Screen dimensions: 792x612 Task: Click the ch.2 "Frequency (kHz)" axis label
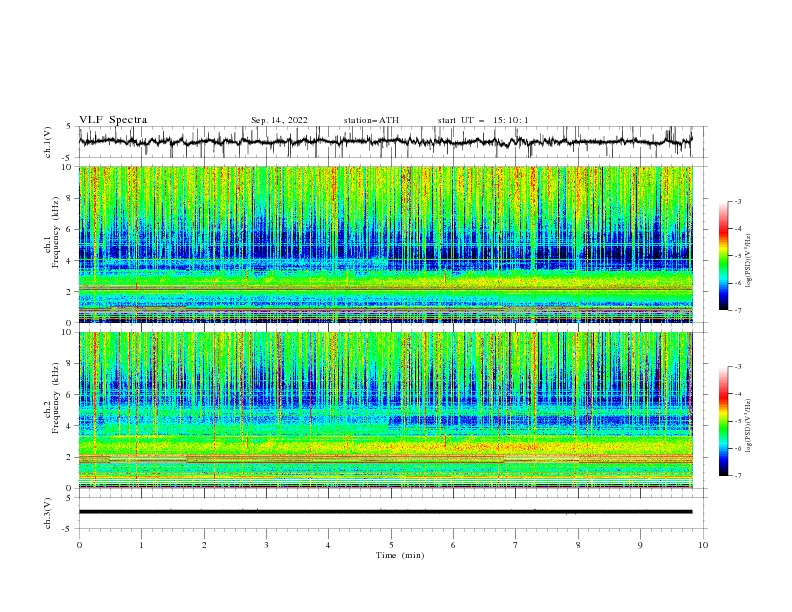(56, 398)
